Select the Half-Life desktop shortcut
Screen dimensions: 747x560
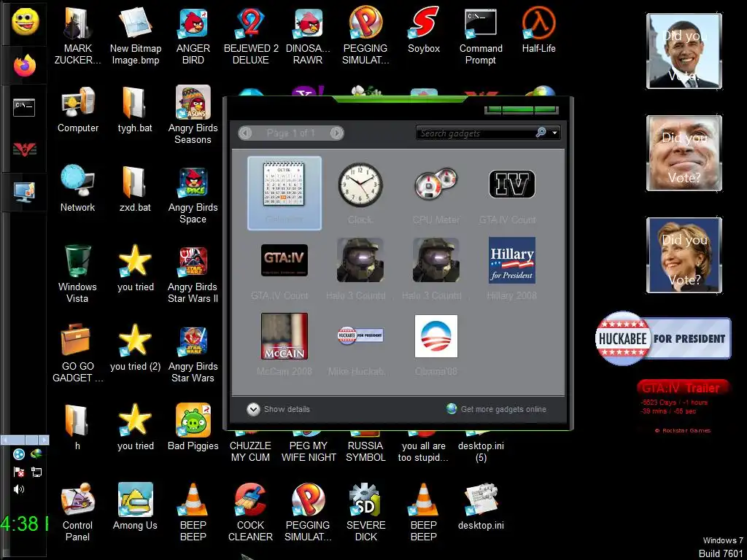point(538,31)
